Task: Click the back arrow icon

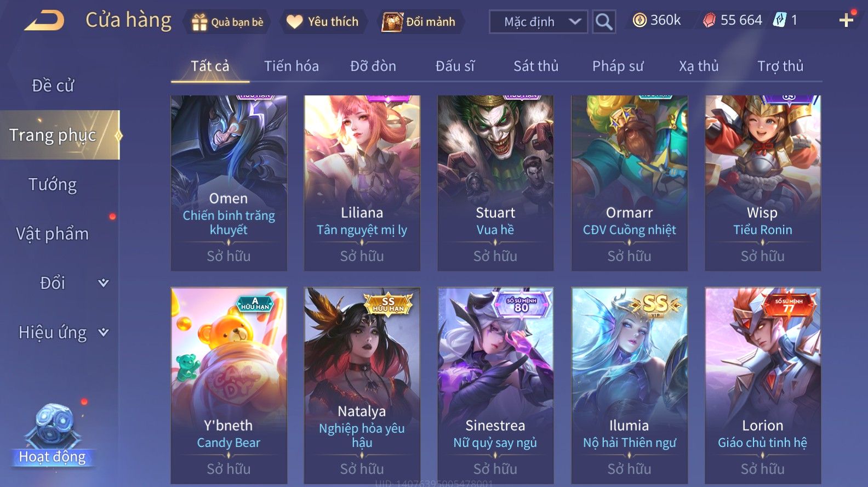Action: coord(44,21)
